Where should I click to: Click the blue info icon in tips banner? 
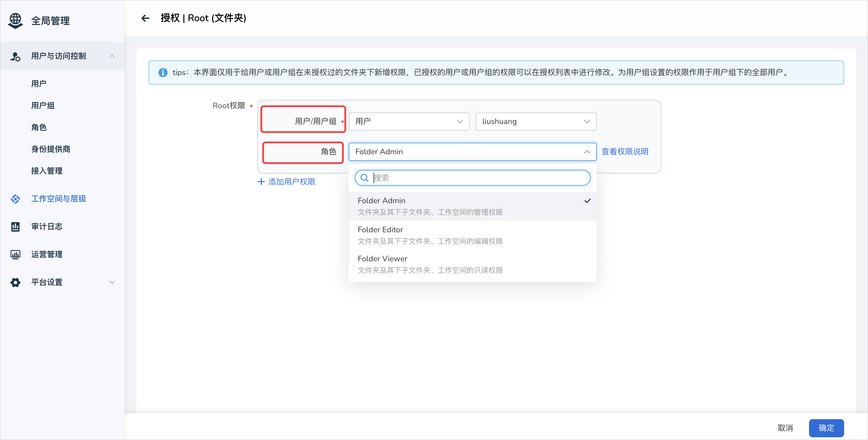point(163,73)
